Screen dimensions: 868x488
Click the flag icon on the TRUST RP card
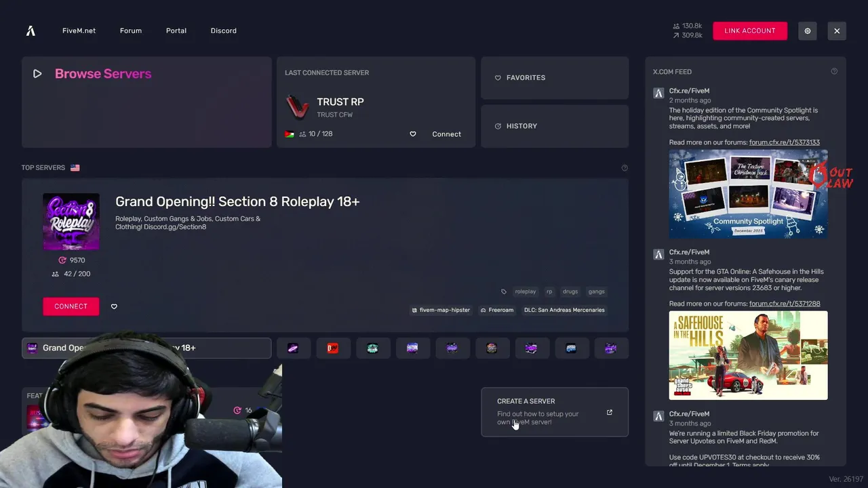click(x=290, y=134)
